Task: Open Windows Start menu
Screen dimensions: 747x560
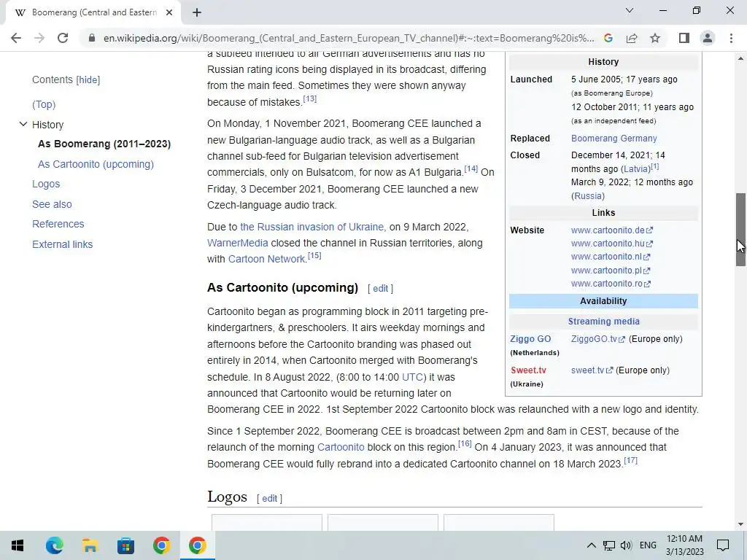Action: [18, 545]
